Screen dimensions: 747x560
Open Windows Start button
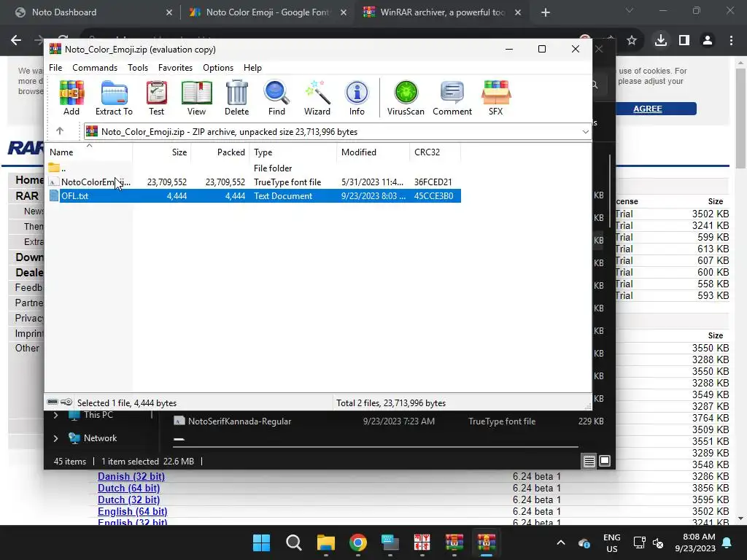(261, 542)
